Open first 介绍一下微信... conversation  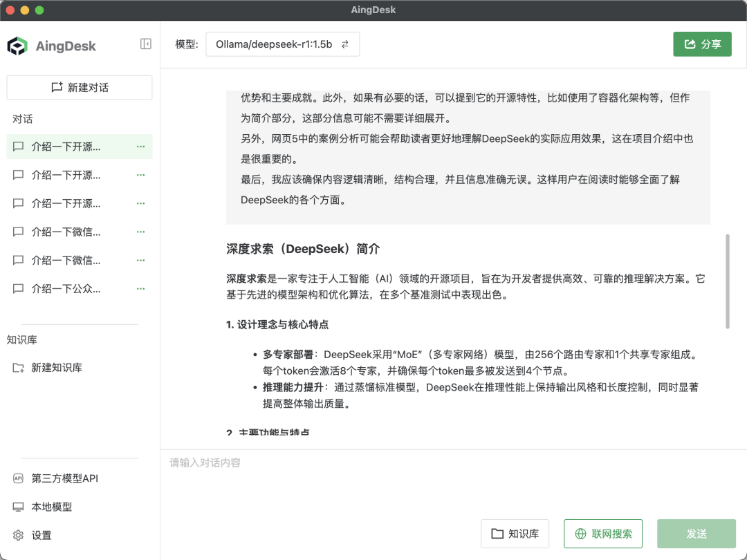80,232
